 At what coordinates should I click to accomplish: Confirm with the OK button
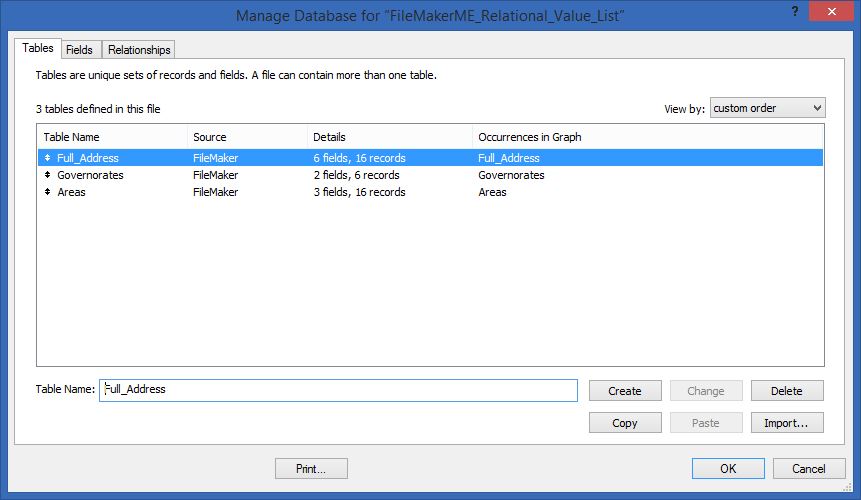[728, 468]
